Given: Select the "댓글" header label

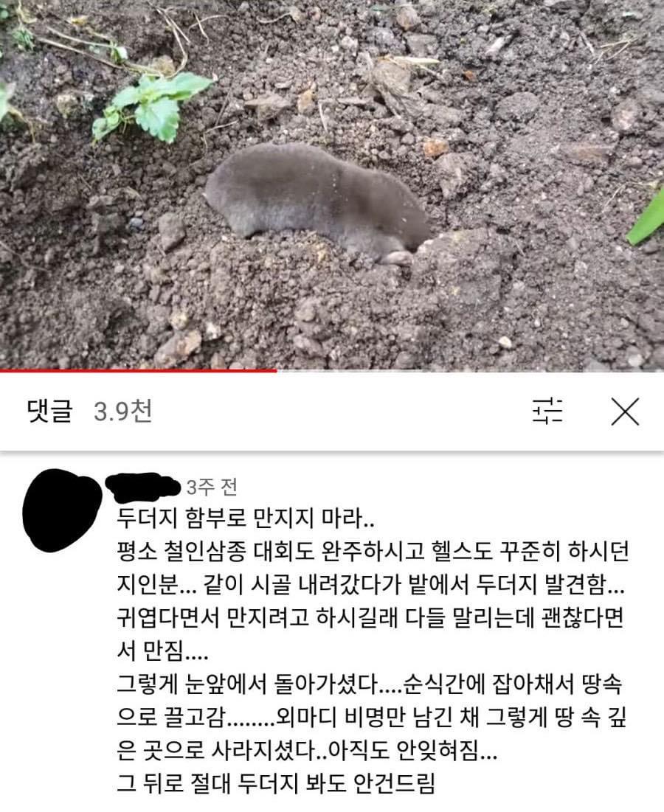Looking at the screenshot, I should pos(49,412).
